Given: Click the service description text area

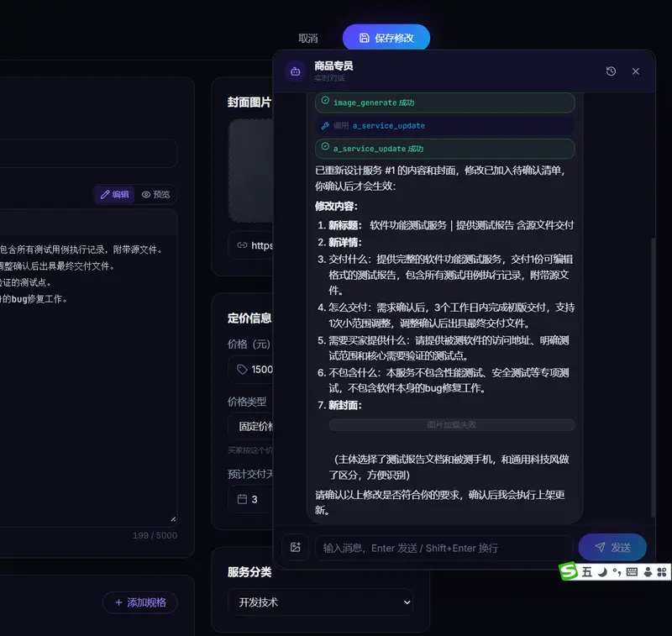Looking at the screenshot, I should pyautogui.click(x=88, y=381).
